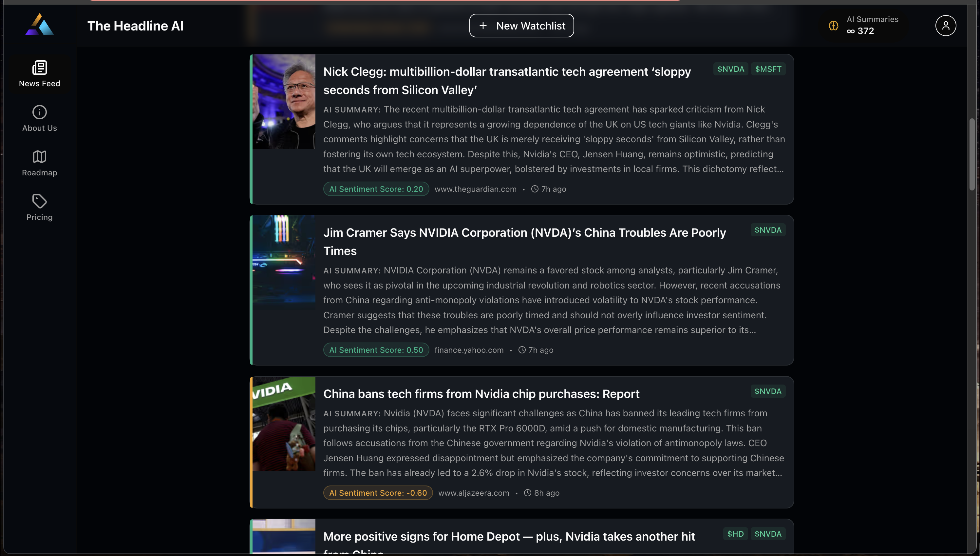
Task: Click the $NVDA tag on Home Depot article
Action: [768, 534]
